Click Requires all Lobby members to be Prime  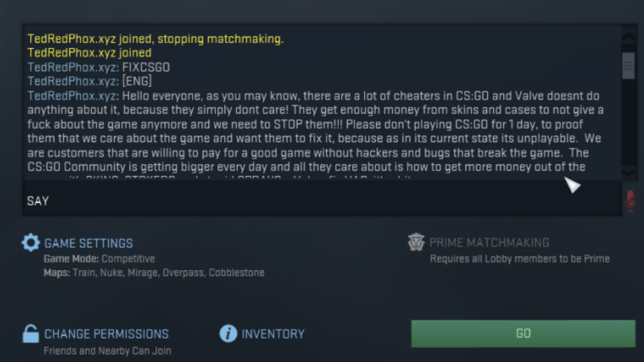click(519, 258)
